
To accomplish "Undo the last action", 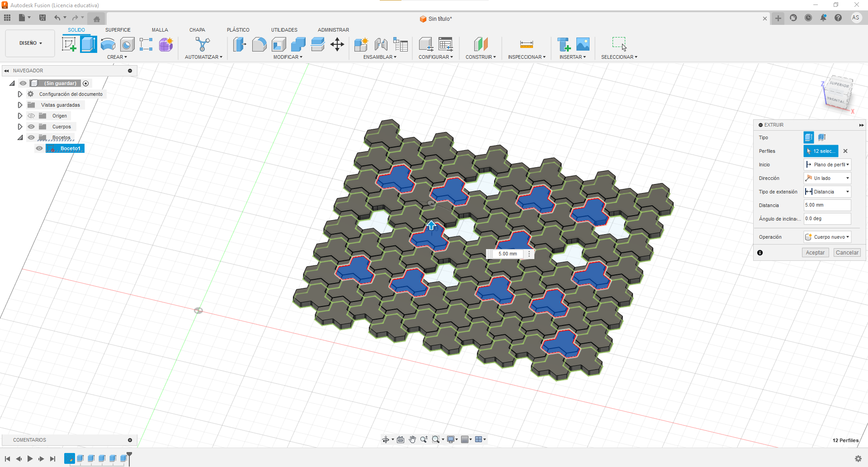I will pos(57,18).
